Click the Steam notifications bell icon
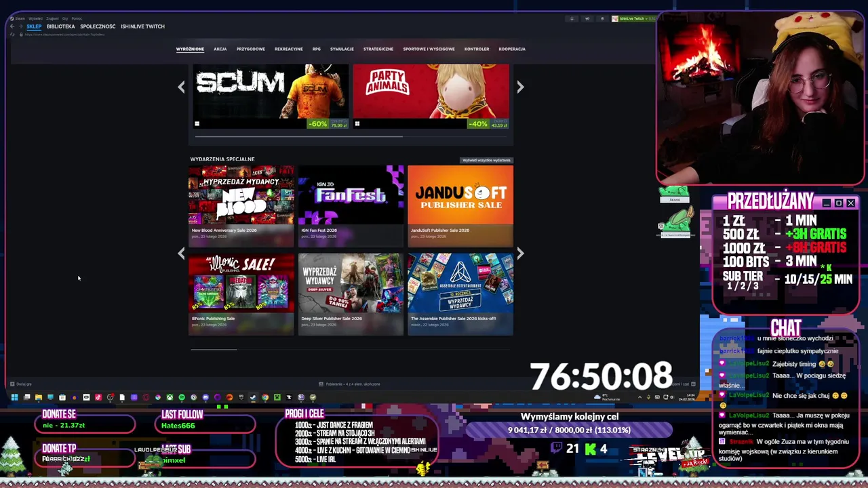 (602, 19)
